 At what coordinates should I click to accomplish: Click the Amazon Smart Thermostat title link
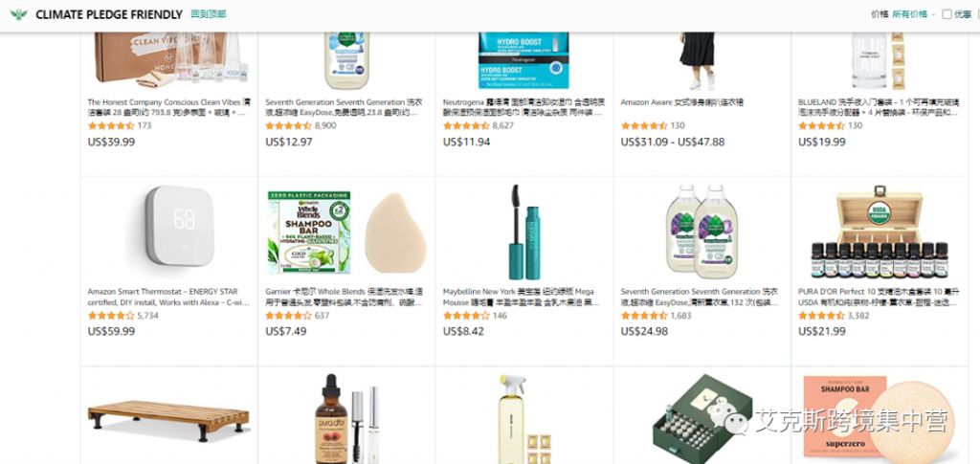[x=168, y=298]
